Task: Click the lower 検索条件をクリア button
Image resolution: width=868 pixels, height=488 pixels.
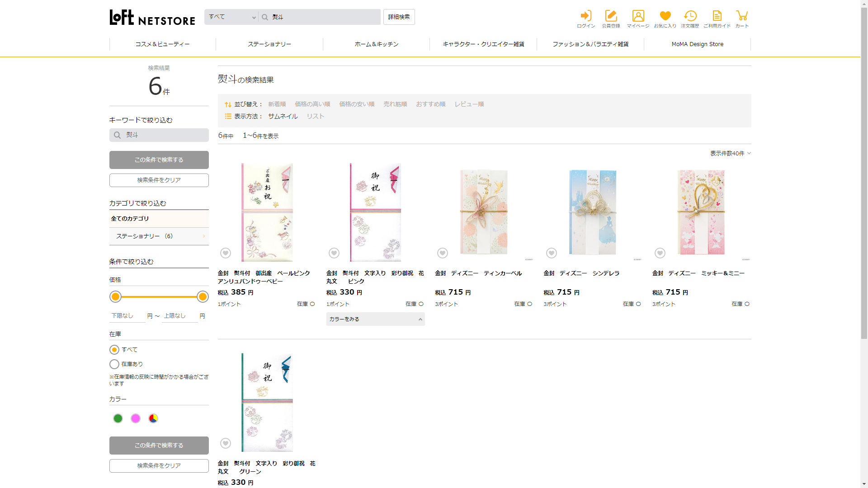Action: (159, 466)
